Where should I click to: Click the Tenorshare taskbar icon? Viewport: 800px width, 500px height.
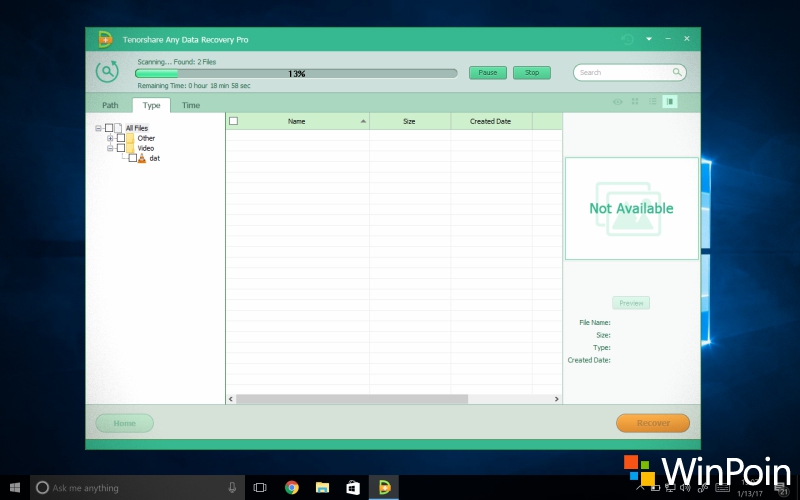(384, 488)
